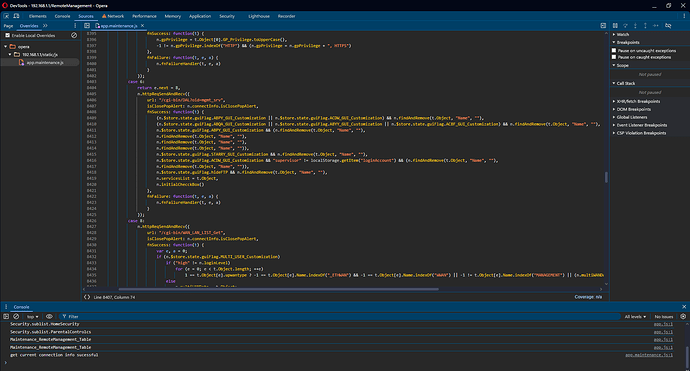The width and height of the screenshot is (690, 371).
Task: Open source link for Security.sublist.HomeSecurity log
Action: (663, 324)
